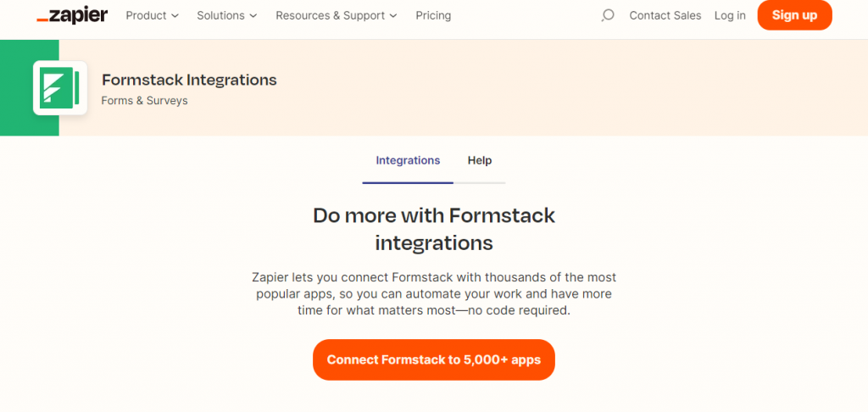Expand the Solutions dropdown menu
Viewport: 868px width, 412px height.
227,15
